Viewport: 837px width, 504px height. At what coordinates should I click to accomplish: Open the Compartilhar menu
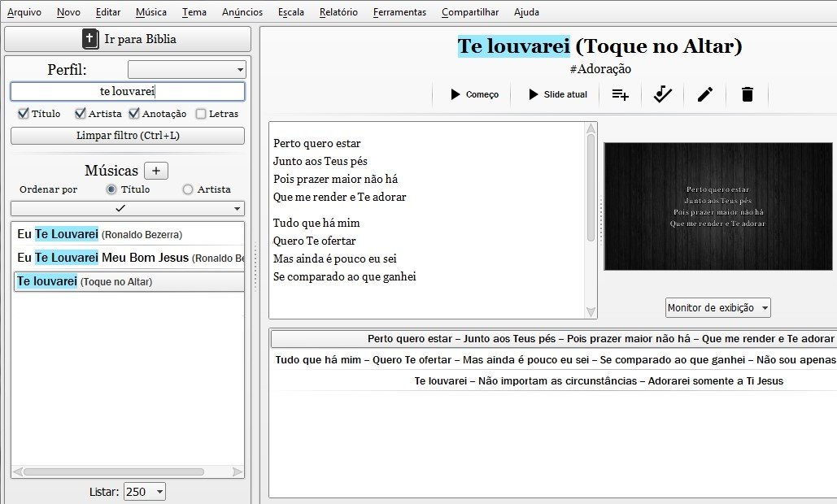click(470, 11)
